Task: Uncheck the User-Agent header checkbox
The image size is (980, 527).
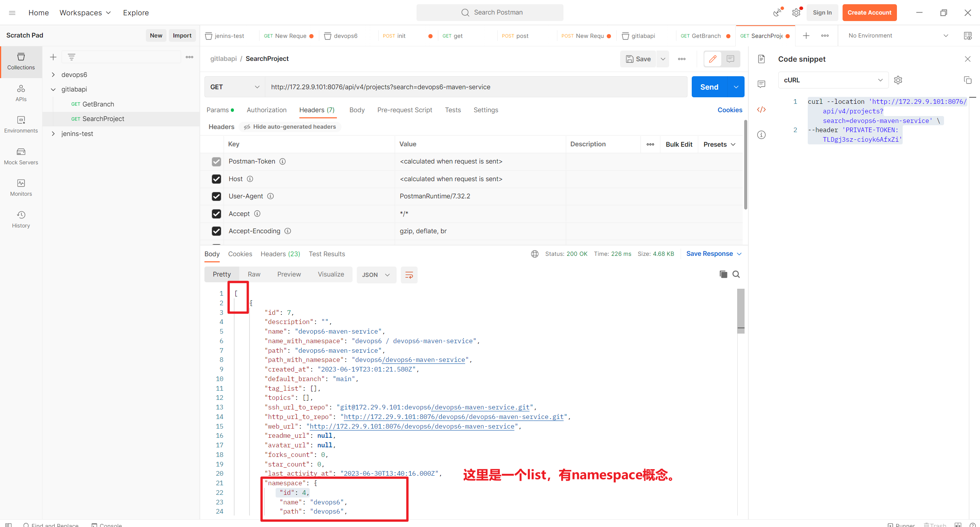Action: (216, 196)
